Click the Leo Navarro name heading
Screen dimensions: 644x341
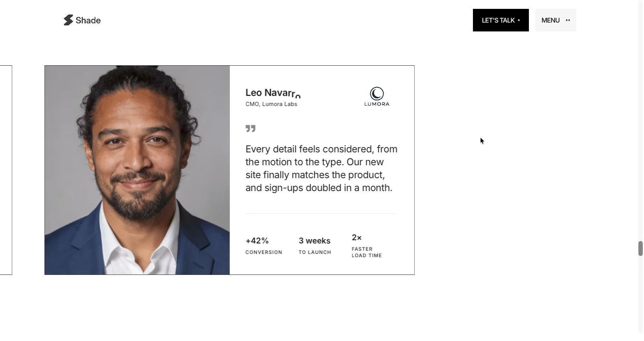(x=273, y=93)
